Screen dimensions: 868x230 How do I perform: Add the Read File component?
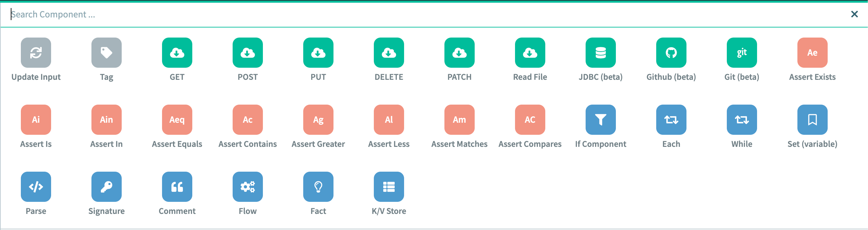point(530,53)
